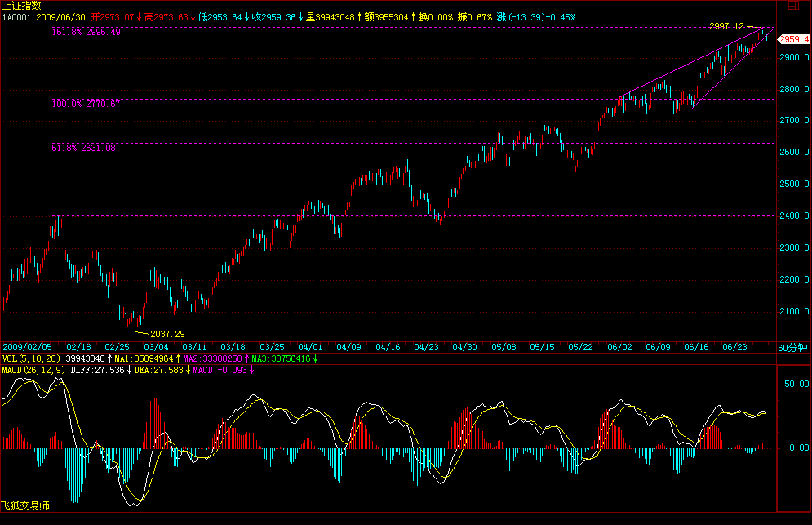Click the 2009/02/05 date on time axis
Viewport: 812px width, 525px height.
[28, 347]
